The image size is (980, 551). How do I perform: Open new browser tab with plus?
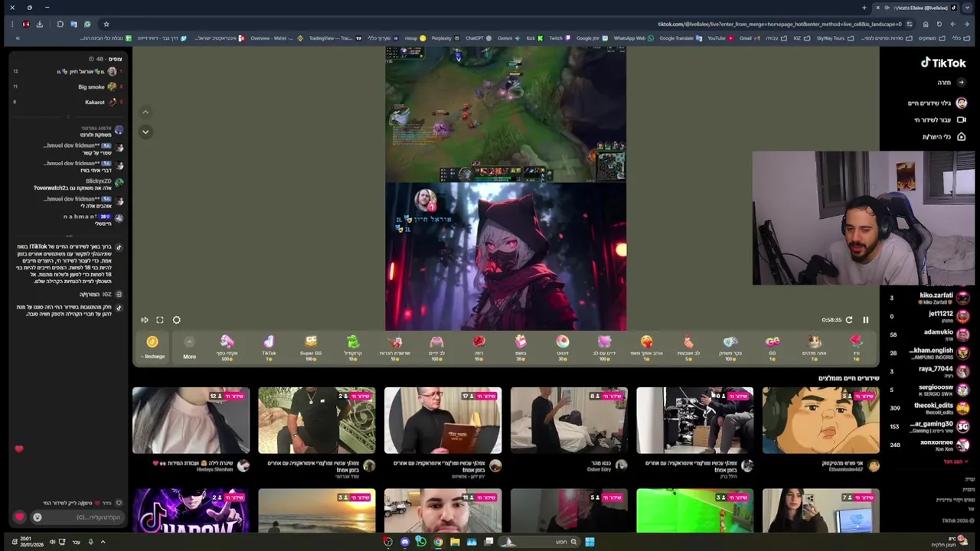tap(864, 8)
